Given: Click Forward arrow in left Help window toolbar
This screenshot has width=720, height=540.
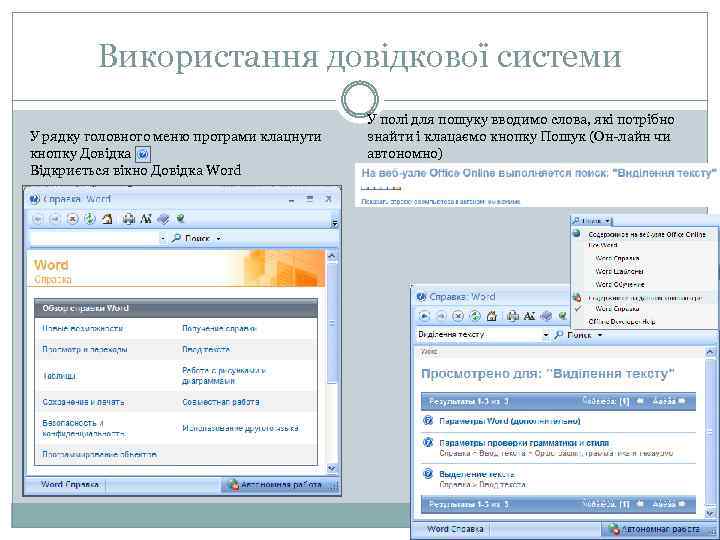Looking at the screenshot, I should pyautogui.click(x=55, y=219).
